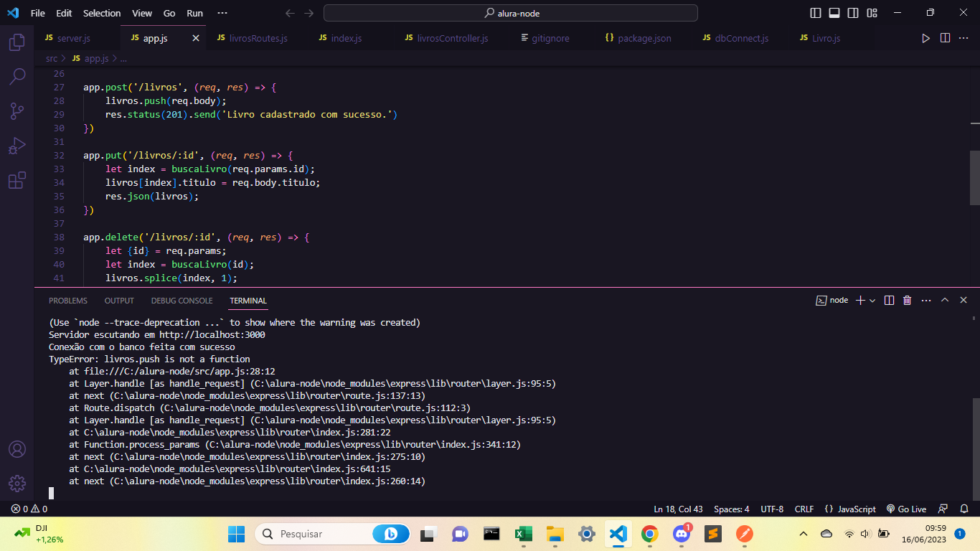This screenshot has height=551, width=980.
Task: Open the Source Control view
Action: tap(17, 111)
